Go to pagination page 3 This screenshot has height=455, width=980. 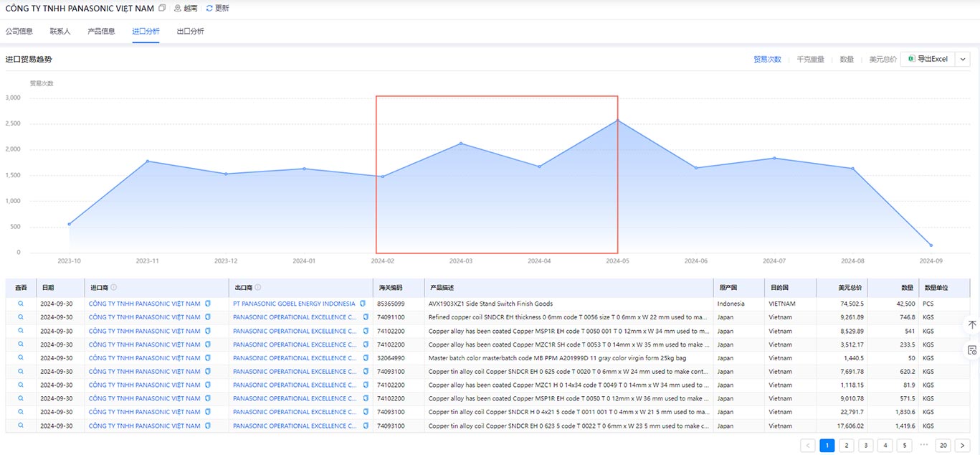(x=866, y=446)
